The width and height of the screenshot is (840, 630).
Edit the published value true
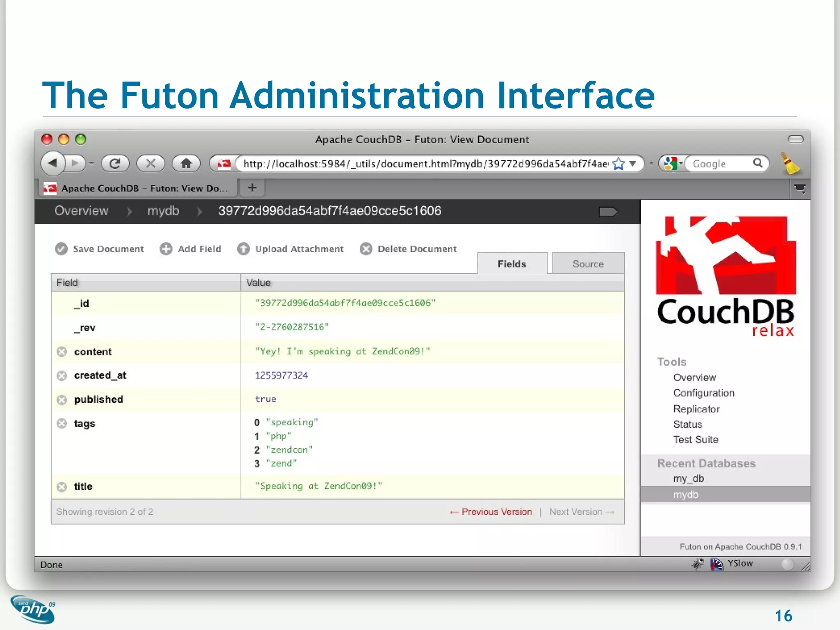click(x=265, y=399)
